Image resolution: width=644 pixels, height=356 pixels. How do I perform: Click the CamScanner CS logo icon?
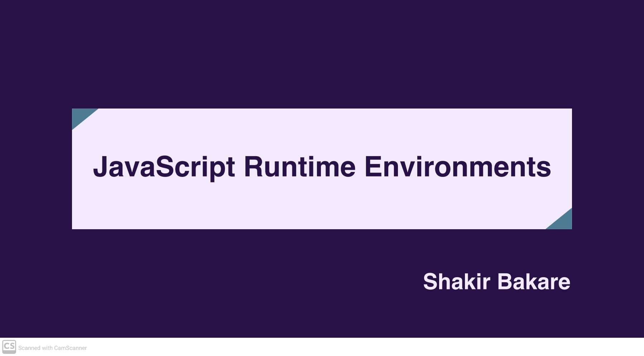pyautogui.click(x=9, y=347)
